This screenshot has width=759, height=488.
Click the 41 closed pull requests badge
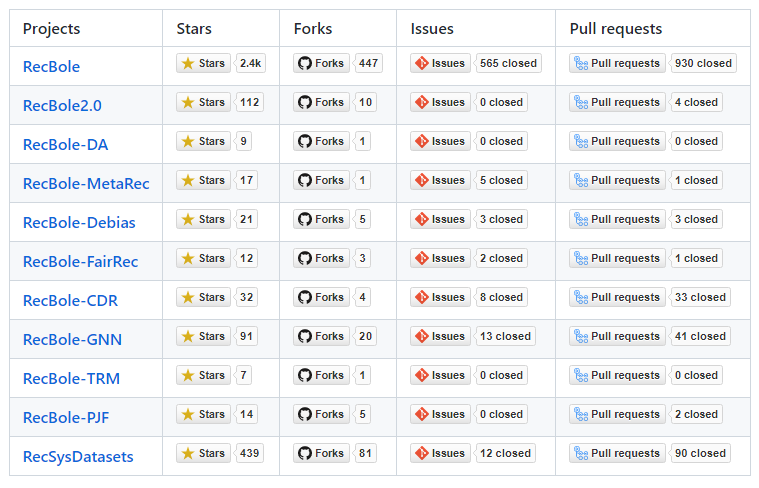coord(700,336)
